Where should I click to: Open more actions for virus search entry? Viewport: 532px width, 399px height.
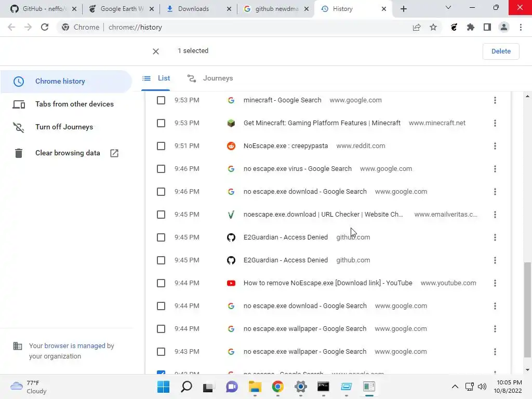[x=495, y=169]
